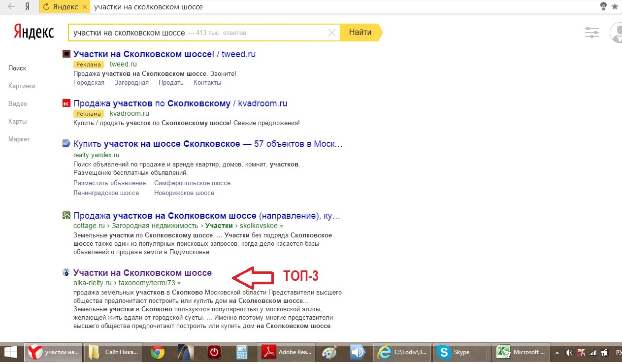Launch Google Chrome from taskbar
Image resolution: width=622 pixels, height=364 pixels.
[158, 353]
